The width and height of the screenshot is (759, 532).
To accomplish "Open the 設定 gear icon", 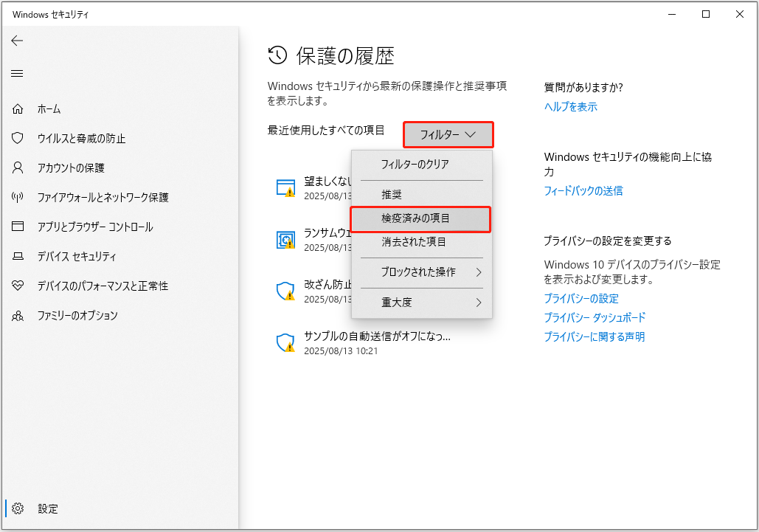I will tap(18, 508).
